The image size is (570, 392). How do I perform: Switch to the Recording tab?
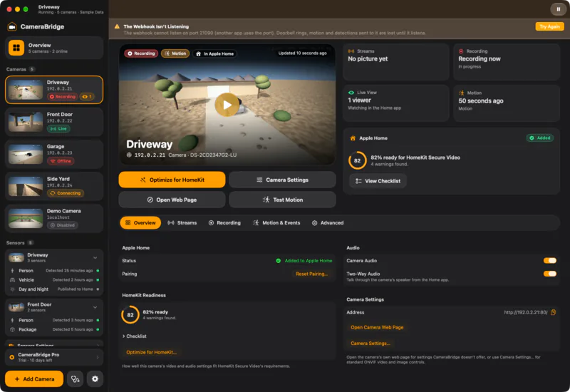pyautogui.click(x=224, y=223)
